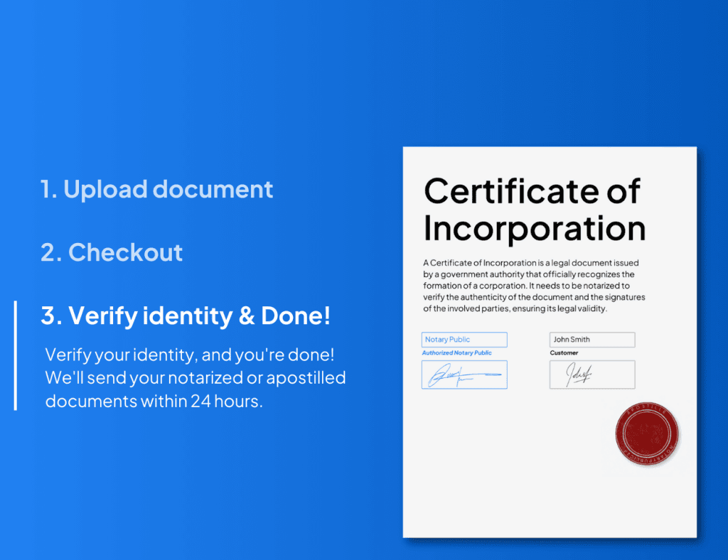
Task: Select the vertical highlight bar beside step 3
Action: [16, 355]
